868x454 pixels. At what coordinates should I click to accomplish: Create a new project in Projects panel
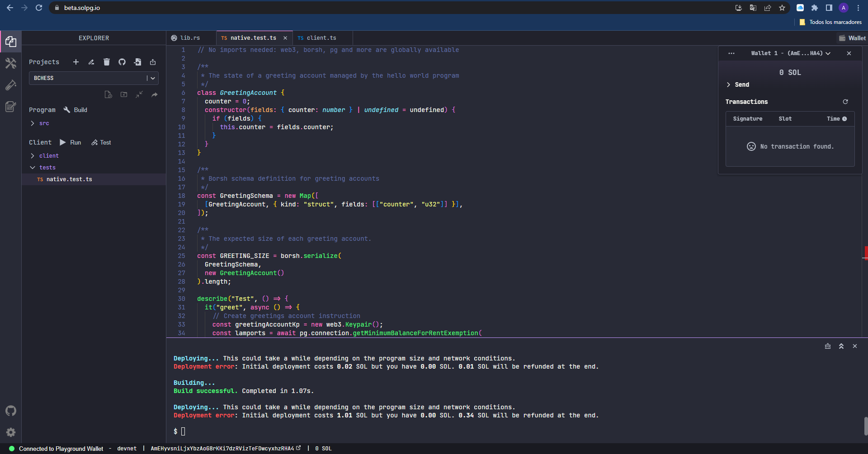coord(75,62)
